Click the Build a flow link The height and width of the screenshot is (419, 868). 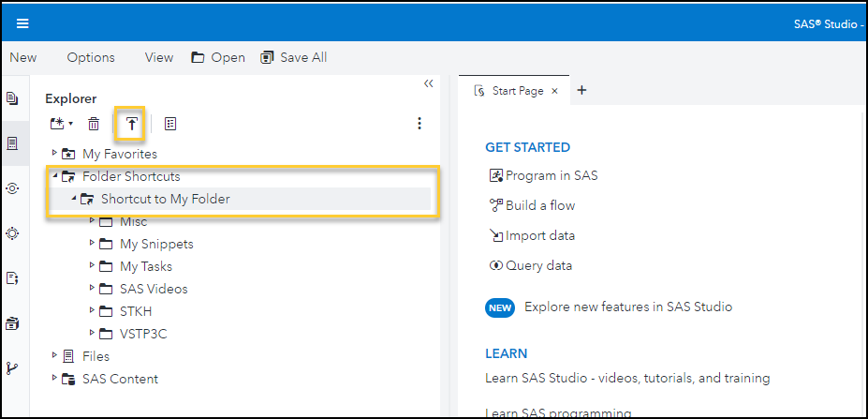click(539, 205)
